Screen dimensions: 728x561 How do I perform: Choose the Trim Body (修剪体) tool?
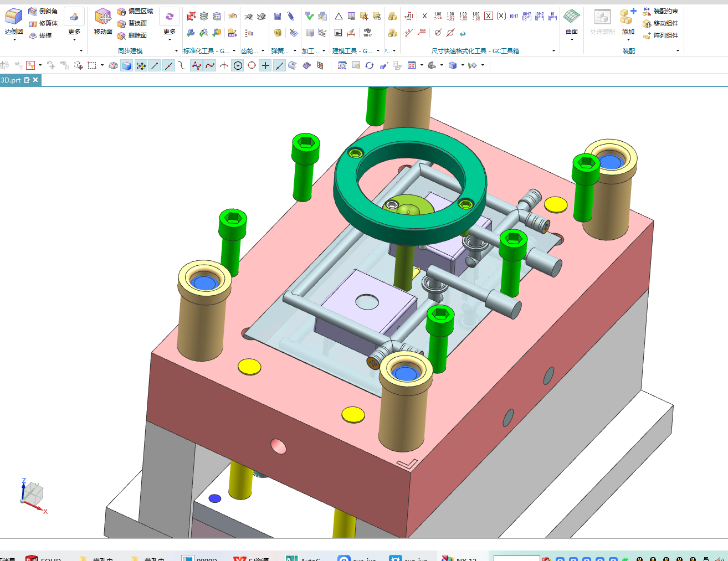point(43,23)
